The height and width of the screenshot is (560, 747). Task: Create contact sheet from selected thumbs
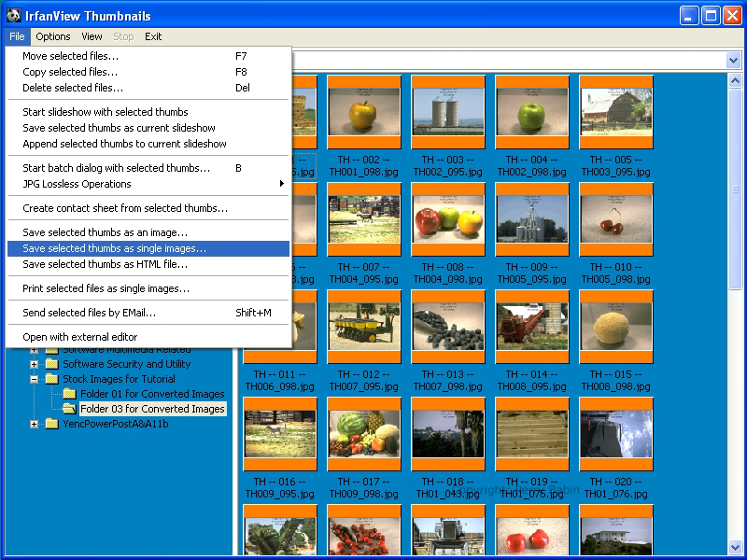pyautogui.click(x=148, y=208)
